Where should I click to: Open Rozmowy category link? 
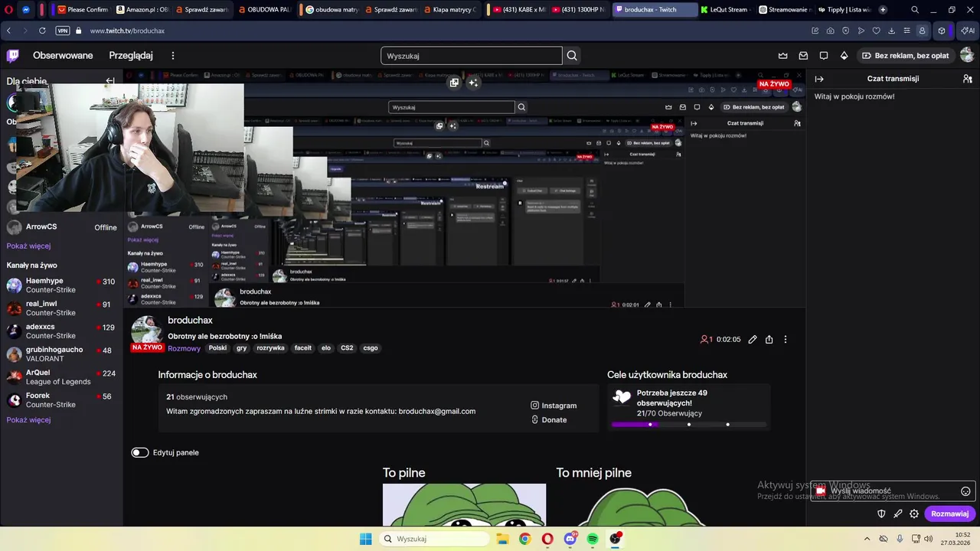184,348
